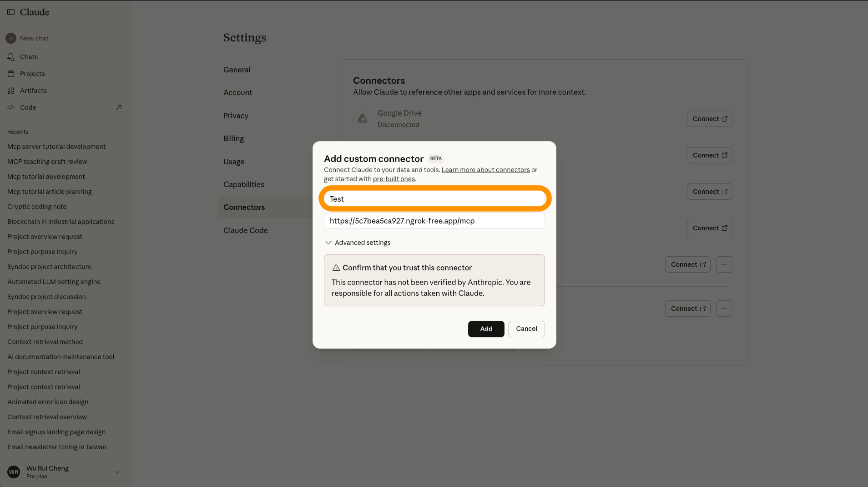Follow the "Learn more about connectors" link
Image resolution: width=868 pixels, height=487 pixels.
click(x=485, y=170)
